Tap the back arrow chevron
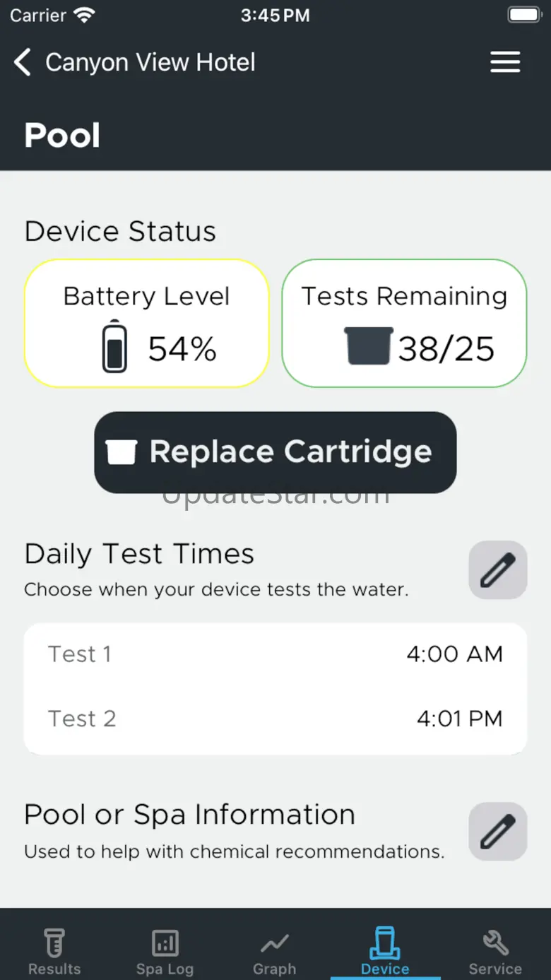This screenshot has width=551, height=980. pos(23,62)
